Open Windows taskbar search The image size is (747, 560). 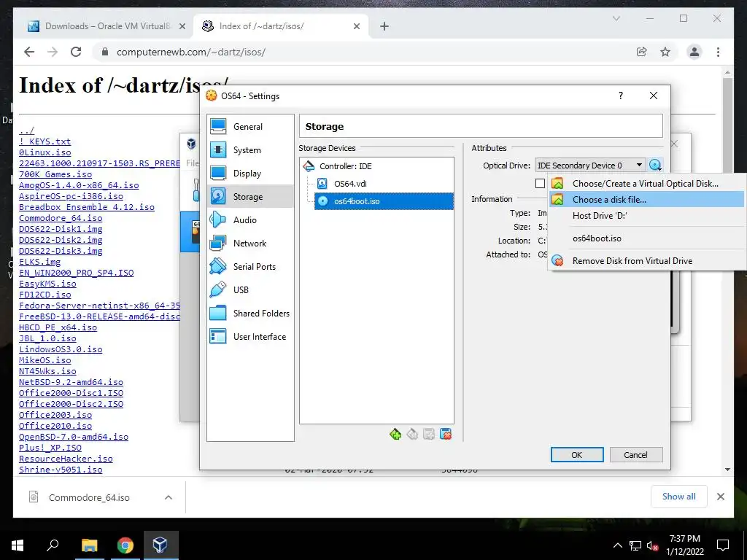[x=53, y=545]
